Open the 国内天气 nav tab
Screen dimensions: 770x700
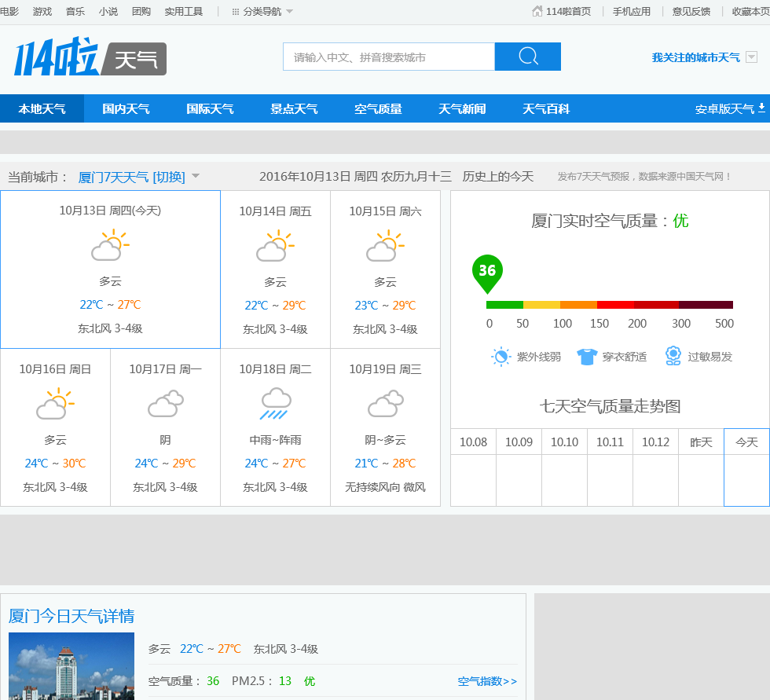coord(126,109)
